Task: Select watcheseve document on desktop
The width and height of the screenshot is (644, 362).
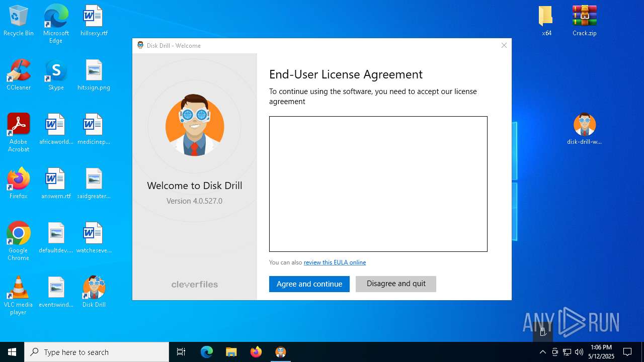Action: [94, 238]
